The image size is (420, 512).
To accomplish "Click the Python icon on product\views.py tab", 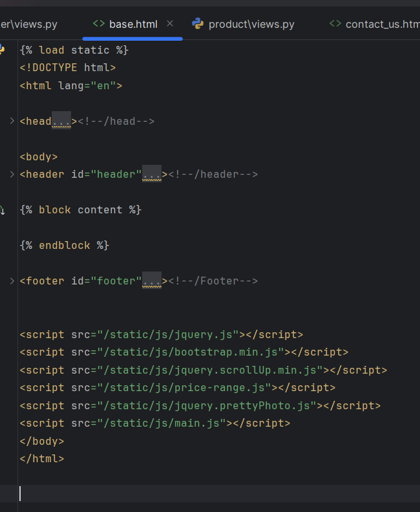I will 198,24.
